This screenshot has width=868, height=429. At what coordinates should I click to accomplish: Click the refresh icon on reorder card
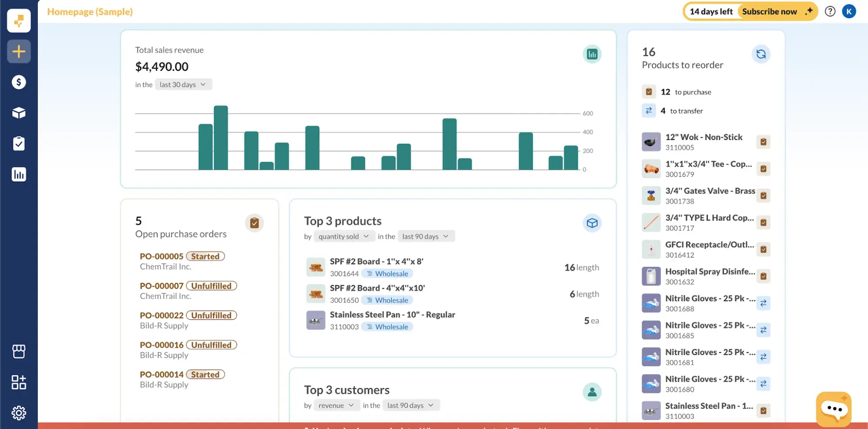[x=761, y=54]
